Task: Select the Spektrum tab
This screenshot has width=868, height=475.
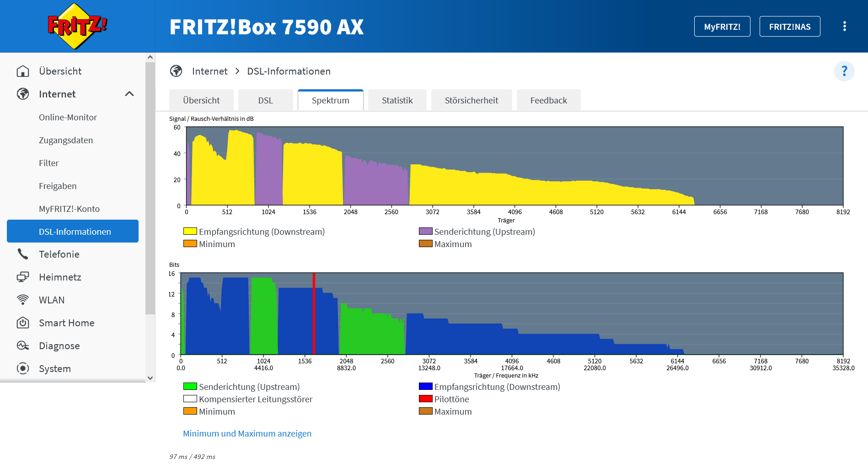Action: pyautogui.click(x=331, y=100)
